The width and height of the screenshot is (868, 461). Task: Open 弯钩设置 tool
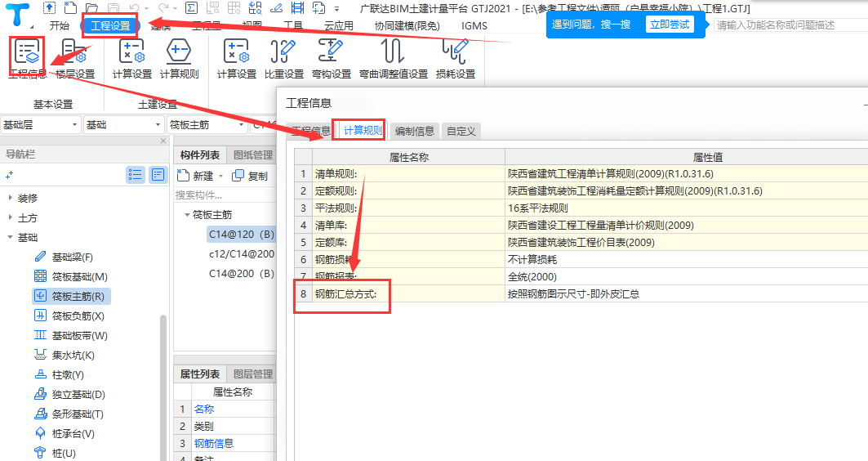(x=331, y=59)
